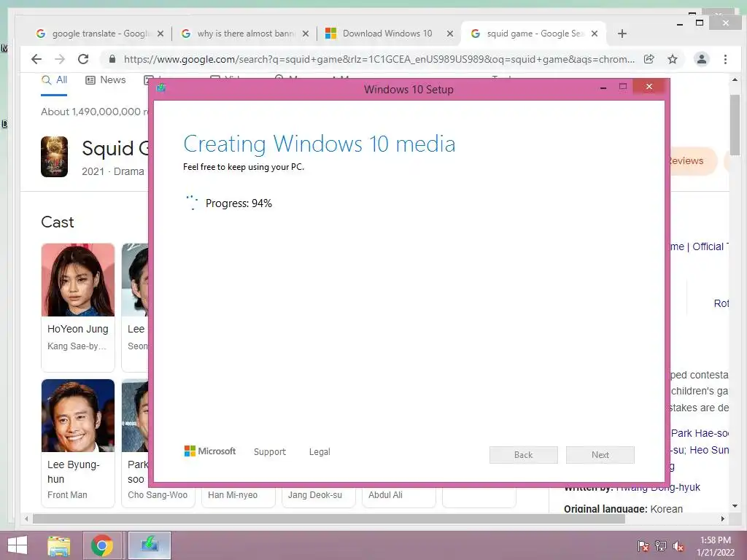
Task: Open the Legal link in Setup
Action: (x=320, y=452)
